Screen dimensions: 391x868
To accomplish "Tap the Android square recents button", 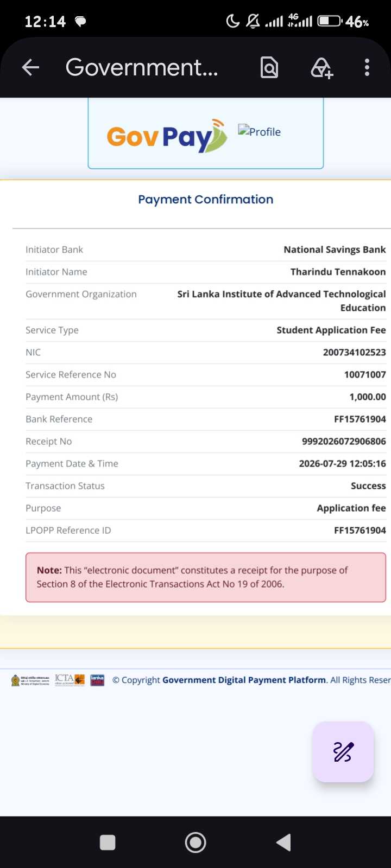I will tap(108, 843).
